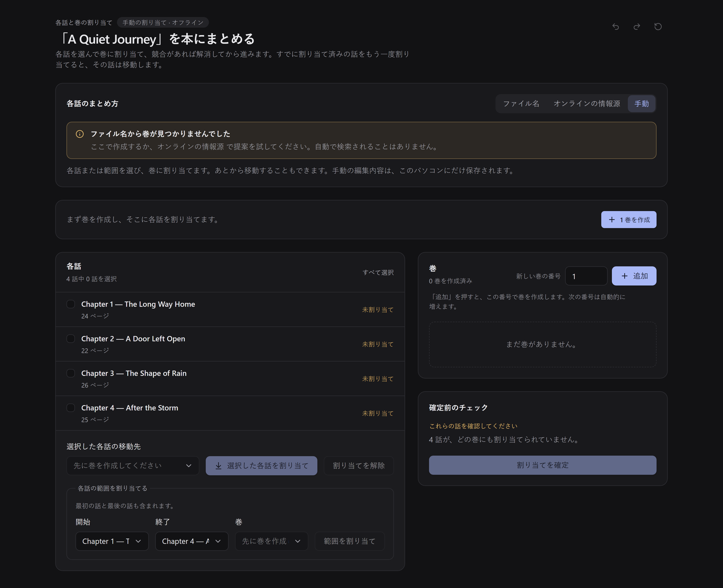Check Chapter 4 — After the Storm
The image size is (723, 588).
71,408
